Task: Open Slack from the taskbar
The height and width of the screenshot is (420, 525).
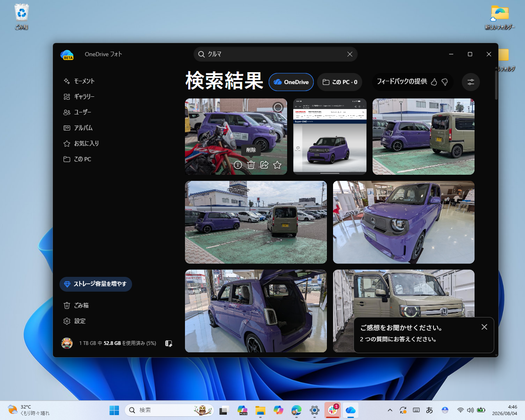Action: (333, 410)
